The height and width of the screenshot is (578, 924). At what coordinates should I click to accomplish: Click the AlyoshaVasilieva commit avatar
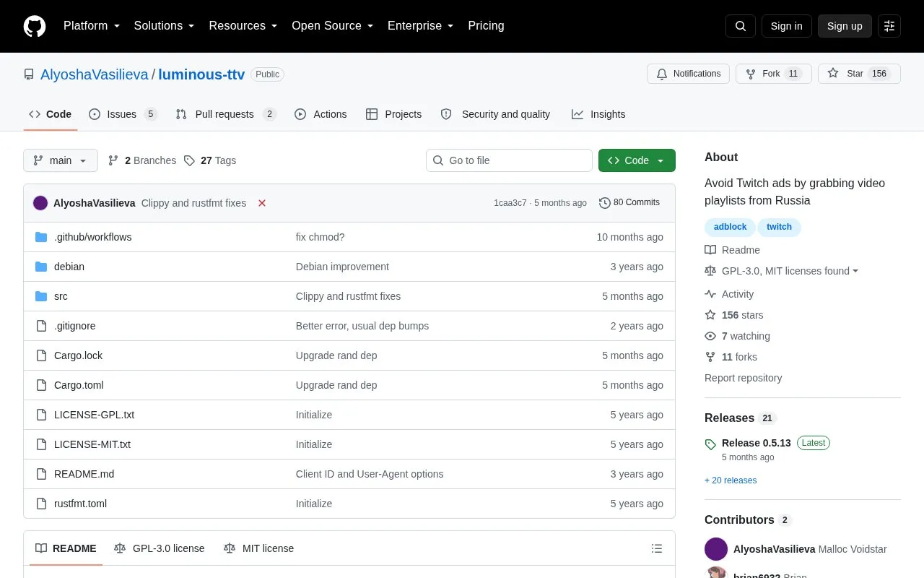coord(40,203)
